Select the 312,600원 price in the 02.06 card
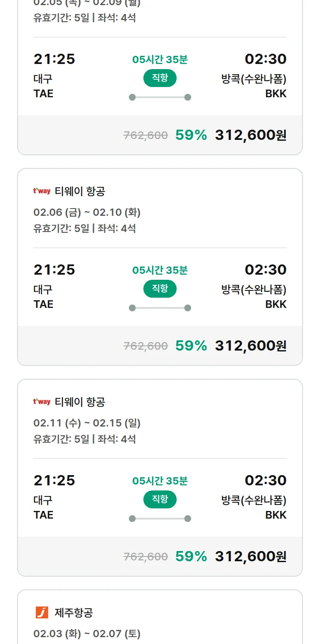Image resolution: width=320 pixels, height=644 pixels. point(250,345)
